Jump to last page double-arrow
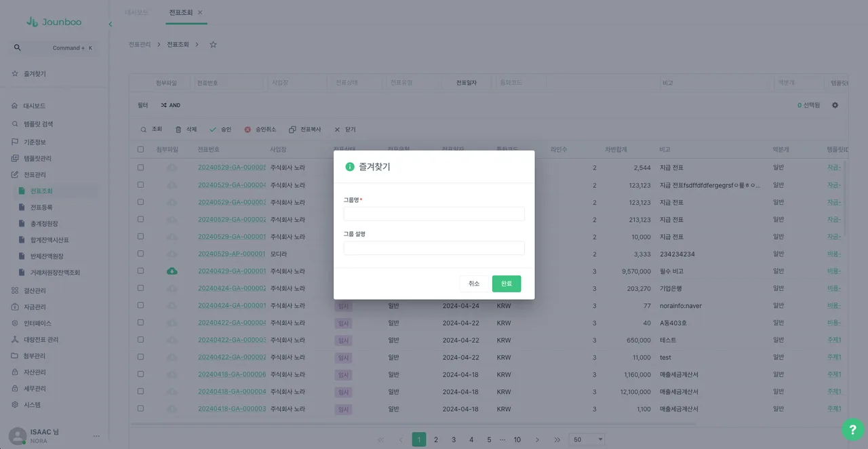868x449 pixels. pyautogui.click(x=557, y=440)
